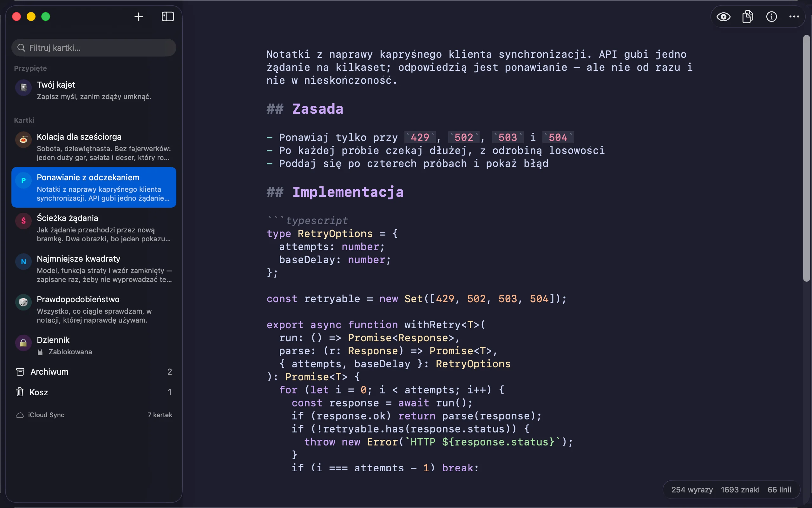
Task: Open note info with the circled i
Action: [771, 17]
